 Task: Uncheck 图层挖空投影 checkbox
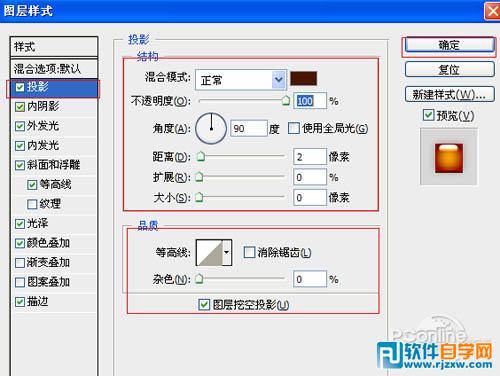204,304
